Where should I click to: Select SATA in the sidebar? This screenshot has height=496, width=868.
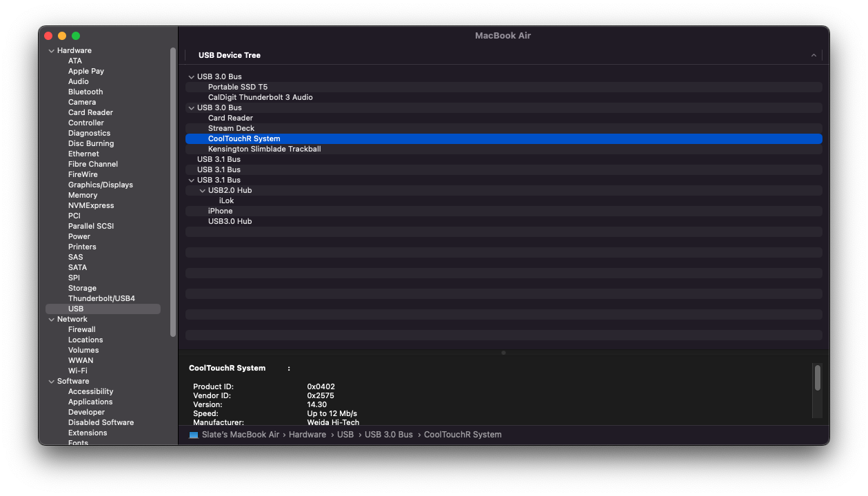pos(78,267)
